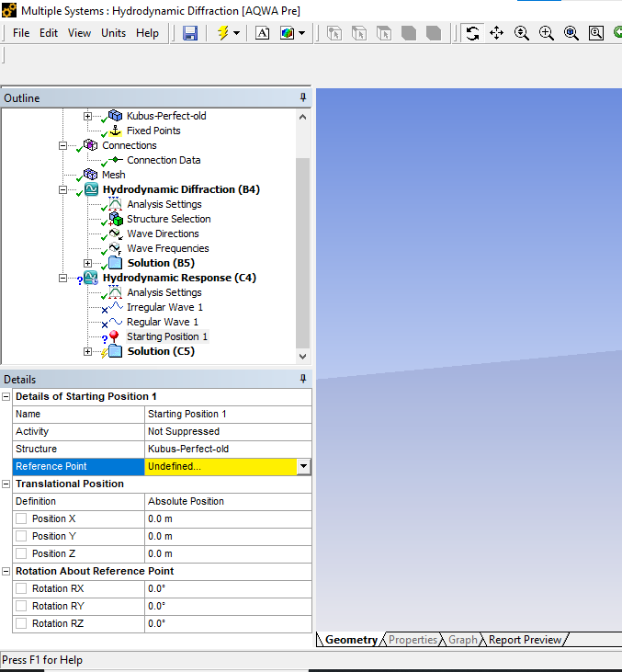
Task: Select Analysis Settings under Hydrodynamic Diffraction
Action: pyautogui.click(x=164, y=204)
